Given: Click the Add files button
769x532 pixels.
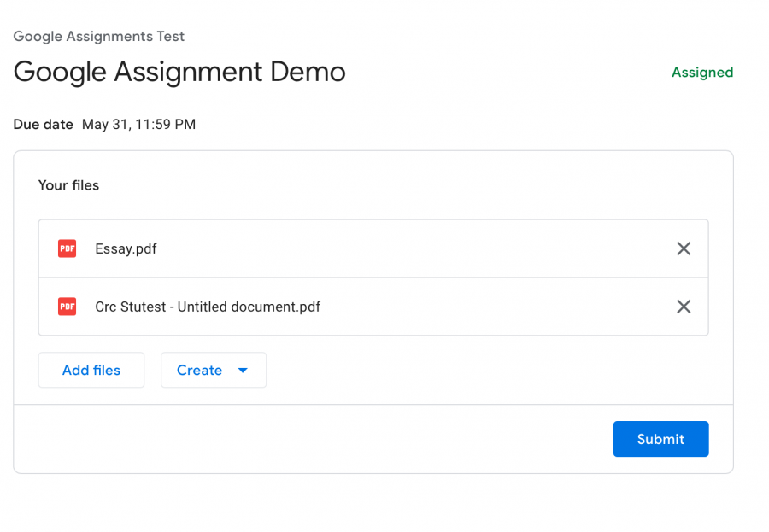Looking at the screenshot, I should (91, 371).
